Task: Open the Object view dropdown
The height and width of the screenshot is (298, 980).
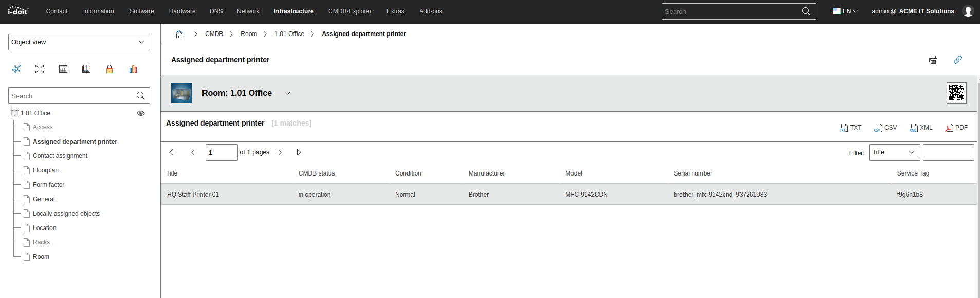Action: (x=79, y=42)
